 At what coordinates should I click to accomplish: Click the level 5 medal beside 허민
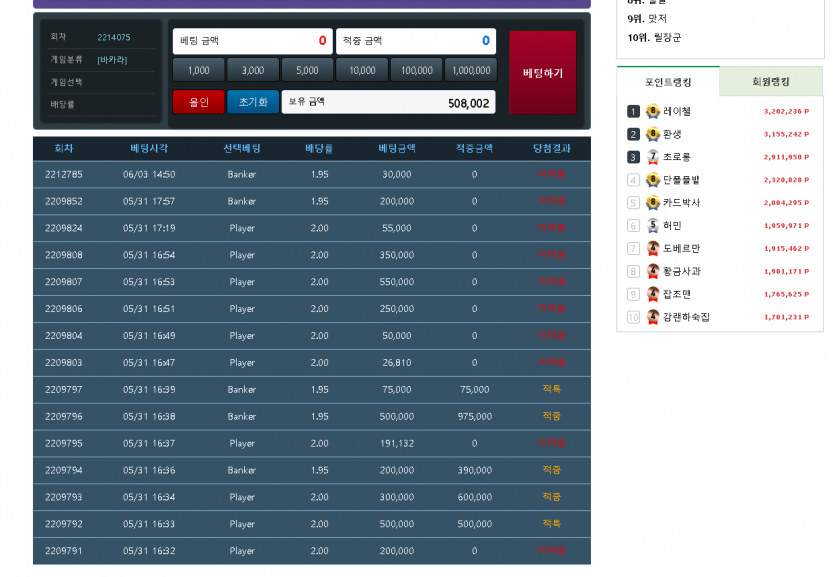653,226
